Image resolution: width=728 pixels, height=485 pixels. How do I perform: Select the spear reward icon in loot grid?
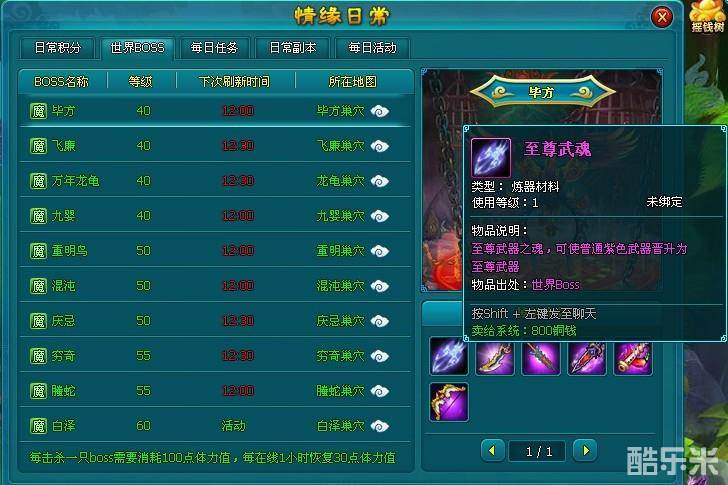tap(541, 358)
